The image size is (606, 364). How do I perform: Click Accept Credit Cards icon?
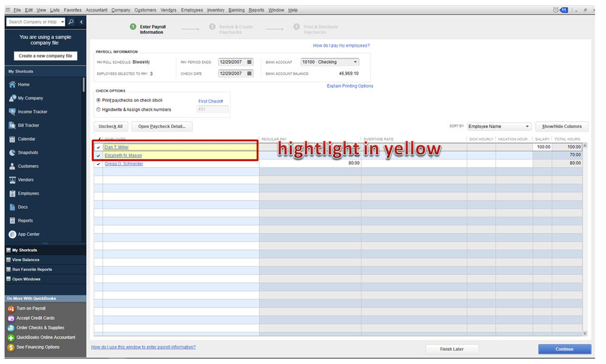pos(11,318)
